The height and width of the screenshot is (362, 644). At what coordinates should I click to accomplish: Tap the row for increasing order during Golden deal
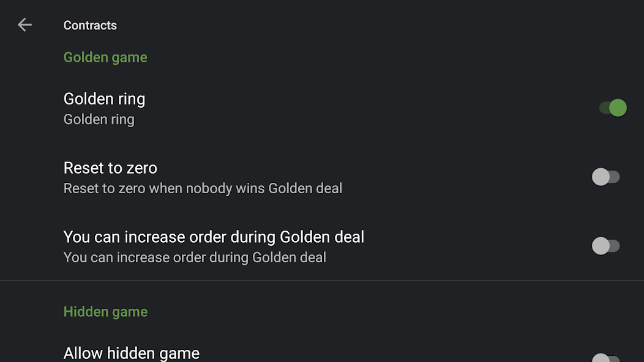click(x=245, y=246)
